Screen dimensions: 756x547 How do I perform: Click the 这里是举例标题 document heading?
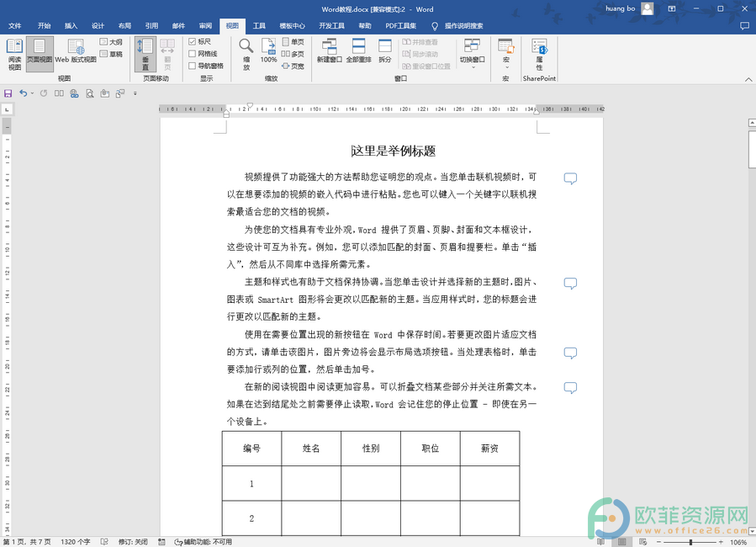[394, 151]
